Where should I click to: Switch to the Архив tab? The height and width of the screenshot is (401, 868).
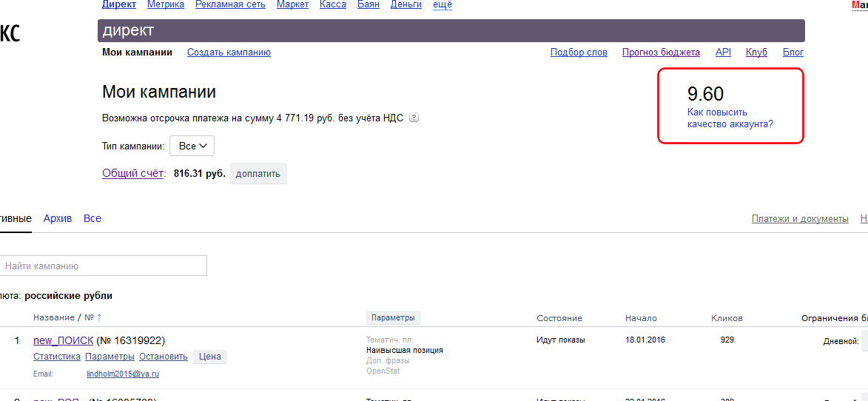click(58, 218)
